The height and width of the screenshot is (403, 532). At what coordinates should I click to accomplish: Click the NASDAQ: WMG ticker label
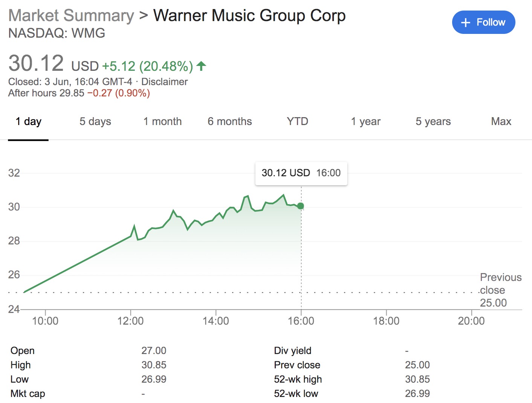(x=57, y=33)
